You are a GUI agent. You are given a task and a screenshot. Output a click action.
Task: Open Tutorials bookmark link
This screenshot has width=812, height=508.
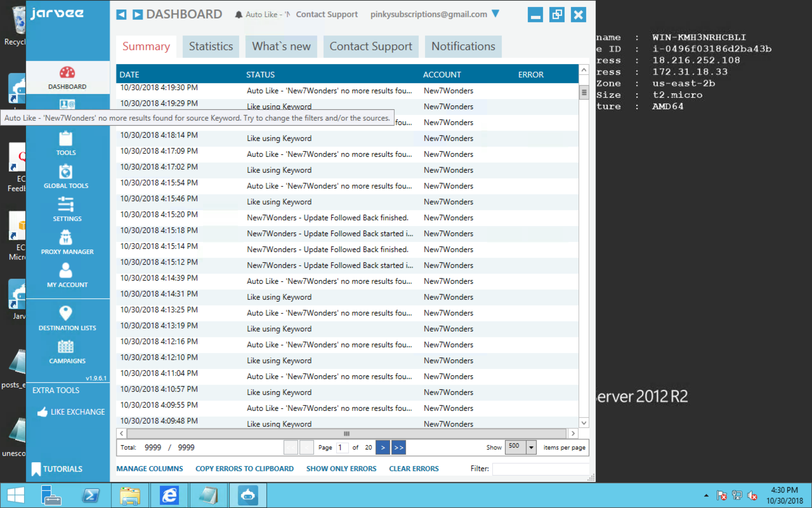pos(57,469)
